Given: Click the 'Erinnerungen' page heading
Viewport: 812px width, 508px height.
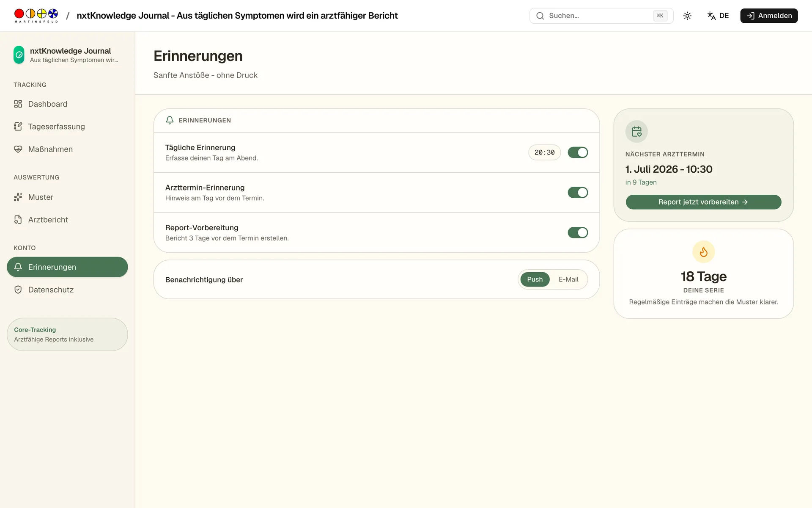Looking at the screenshot, I should tap(198, 56).
